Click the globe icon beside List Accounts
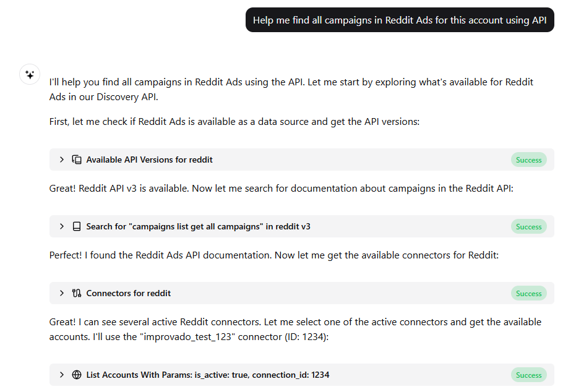The width and height of the screenshot is (576, 392). pyautogui.click(x=77, y=375)
